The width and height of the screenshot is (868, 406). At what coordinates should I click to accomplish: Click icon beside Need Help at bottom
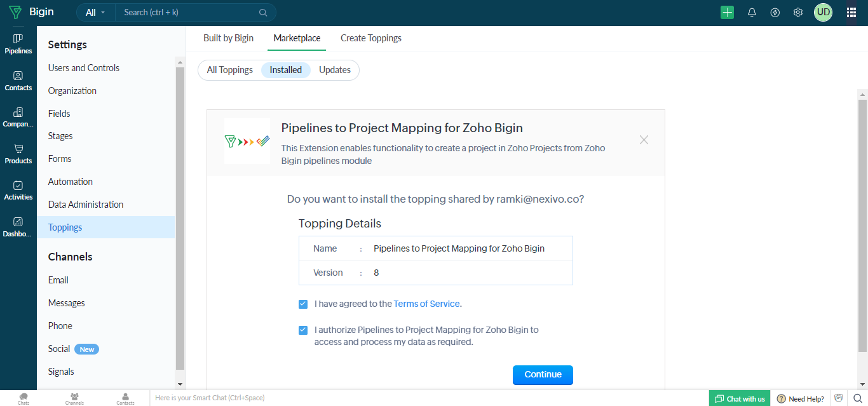point(839,398)
